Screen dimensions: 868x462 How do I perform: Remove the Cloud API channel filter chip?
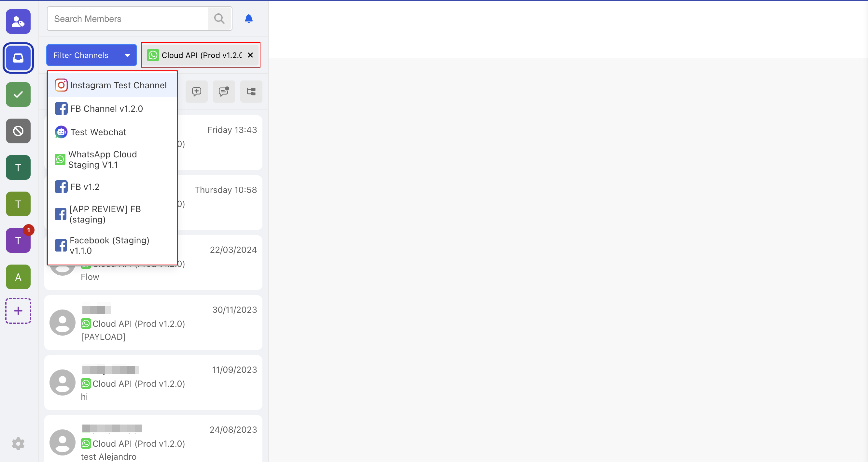[x=250, y=55]
